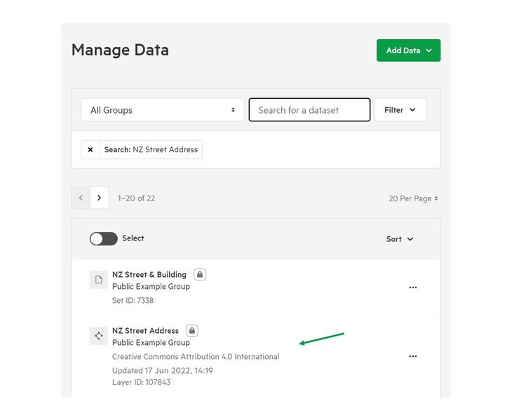Image resolution: width=505 pixels, height=420 pixels.
Task: Click Public Example Group under NZ Street Address
Action: 151,342
